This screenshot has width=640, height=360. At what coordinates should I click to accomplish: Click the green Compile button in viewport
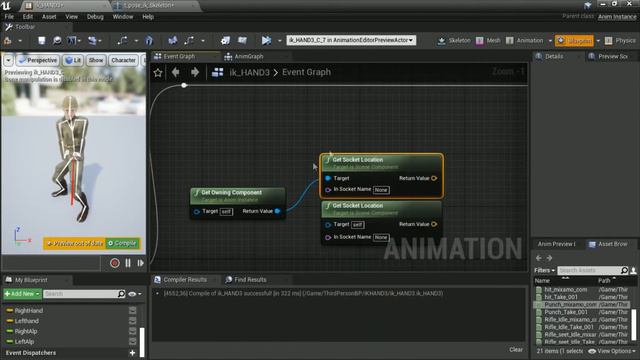[122, 243]
